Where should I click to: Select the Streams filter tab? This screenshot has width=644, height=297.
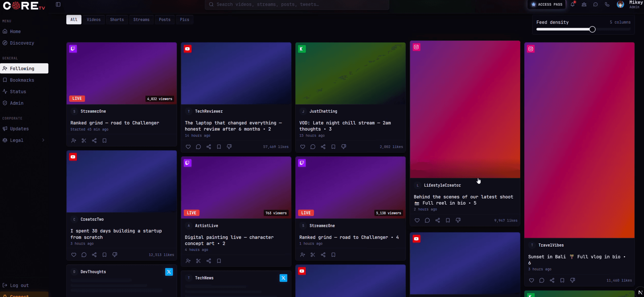click(141, 20)
